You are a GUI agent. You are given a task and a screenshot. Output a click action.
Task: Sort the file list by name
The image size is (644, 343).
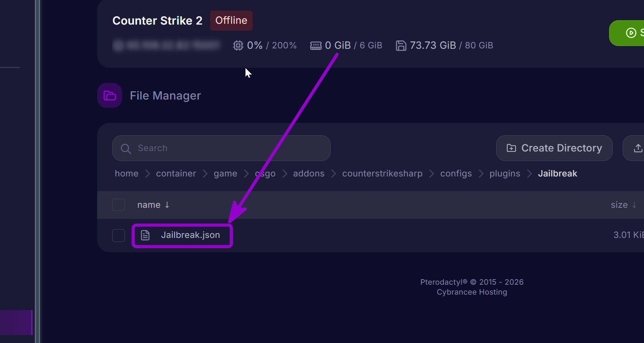[153, 205]
